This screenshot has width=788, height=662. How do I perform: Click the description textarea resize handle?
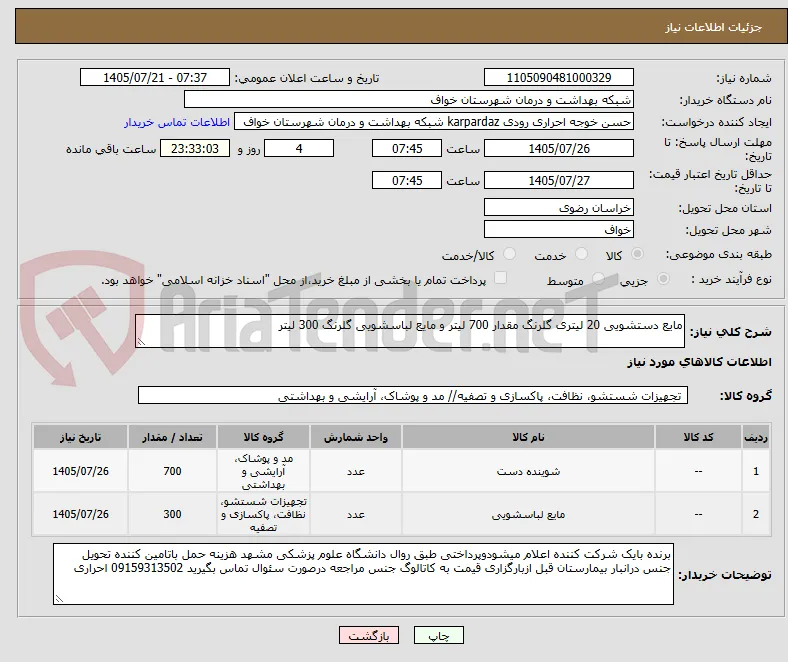[x=141, y=342]
